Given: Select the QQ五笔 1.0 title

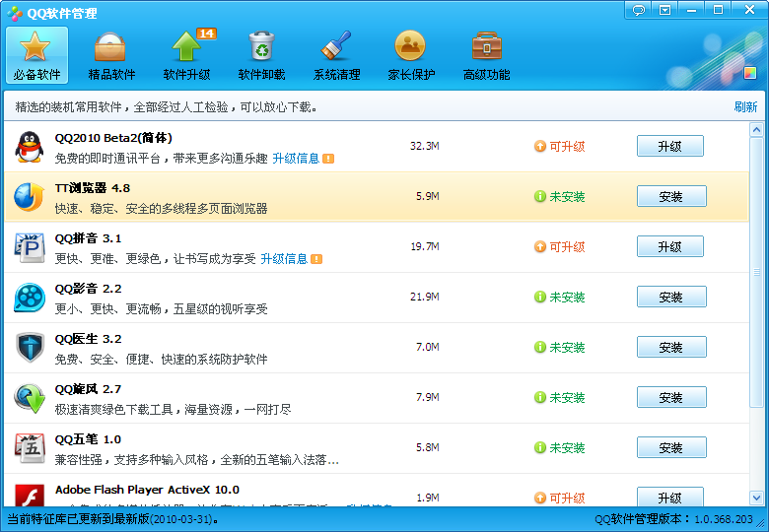Looking at the screenshot, I should (88, 439).
